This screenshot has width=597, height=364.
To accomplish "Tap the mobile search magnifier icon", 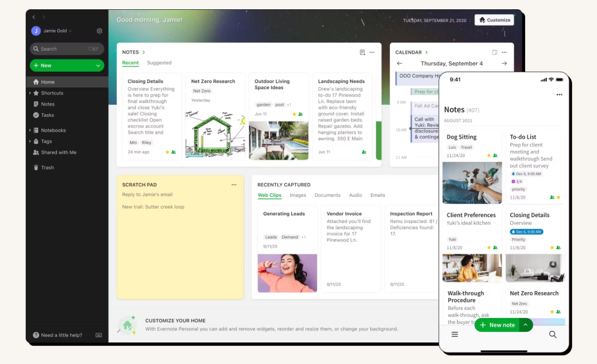I will pos(553,335).
